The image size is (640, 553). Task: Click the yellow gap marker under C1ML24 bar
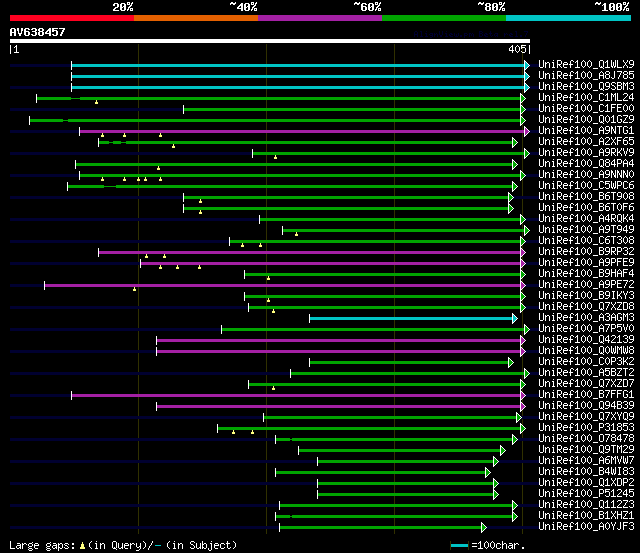[96, 102]
